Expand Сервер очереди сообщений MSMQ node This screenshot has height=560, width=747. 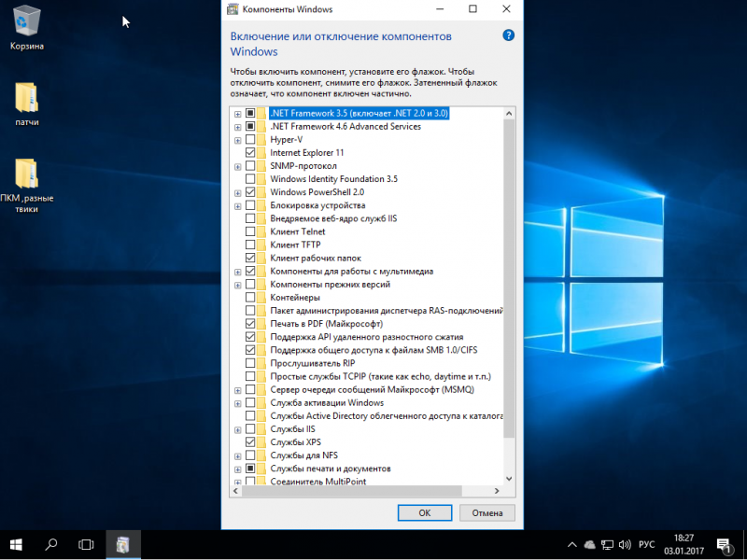tap(238, 390)
